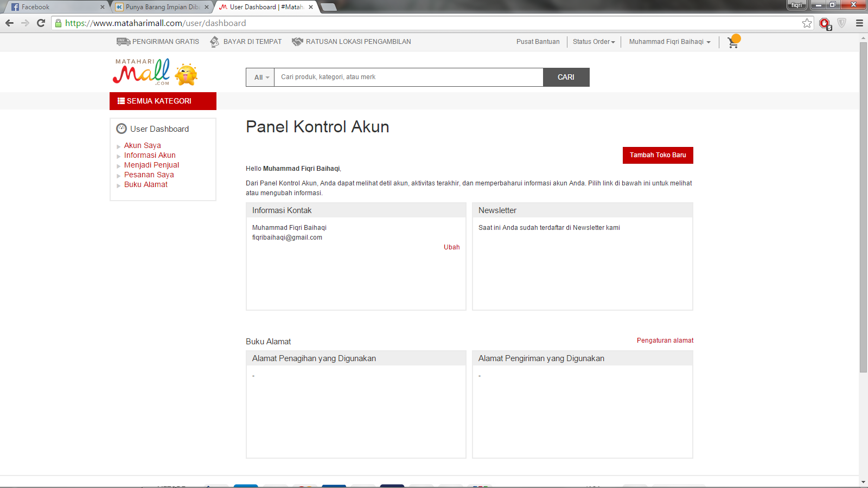
Task: Go back with browser back arrow
Action: coord(9,23)
